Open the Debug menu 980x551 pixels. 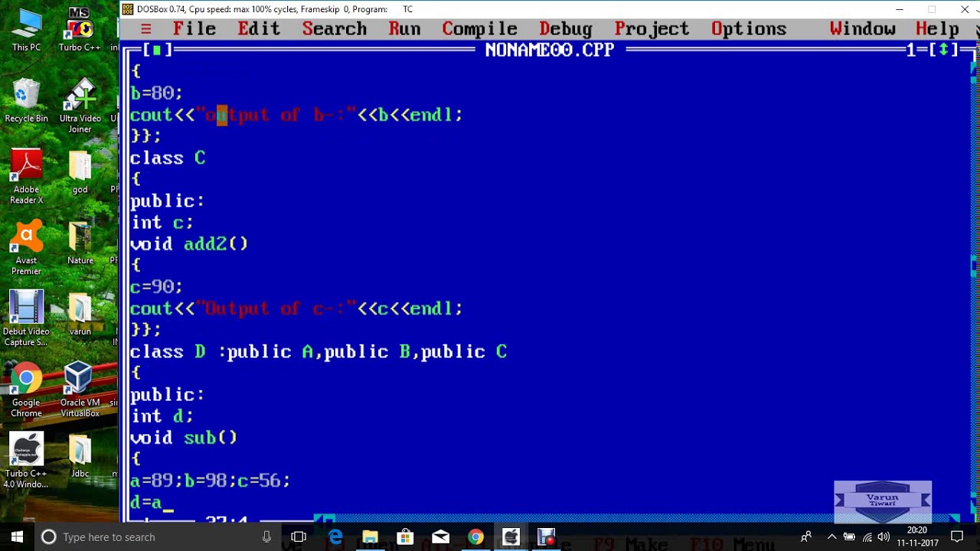(566, 29)
